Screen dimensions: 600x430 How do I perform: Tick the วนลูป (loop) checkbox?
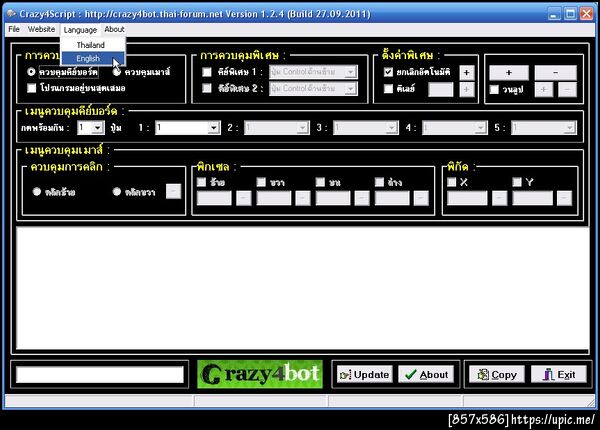494,90
